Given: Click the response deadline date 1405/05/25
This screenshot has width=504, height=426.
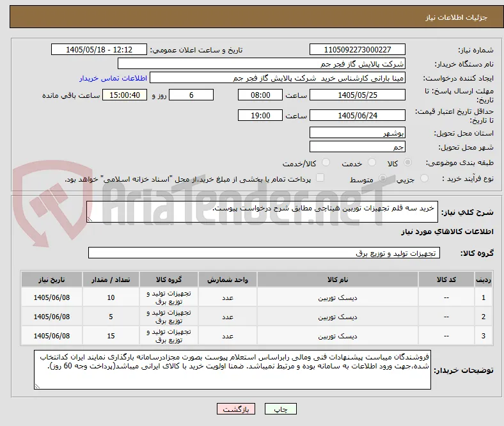Looking at the screenshot, I should 358,95.
